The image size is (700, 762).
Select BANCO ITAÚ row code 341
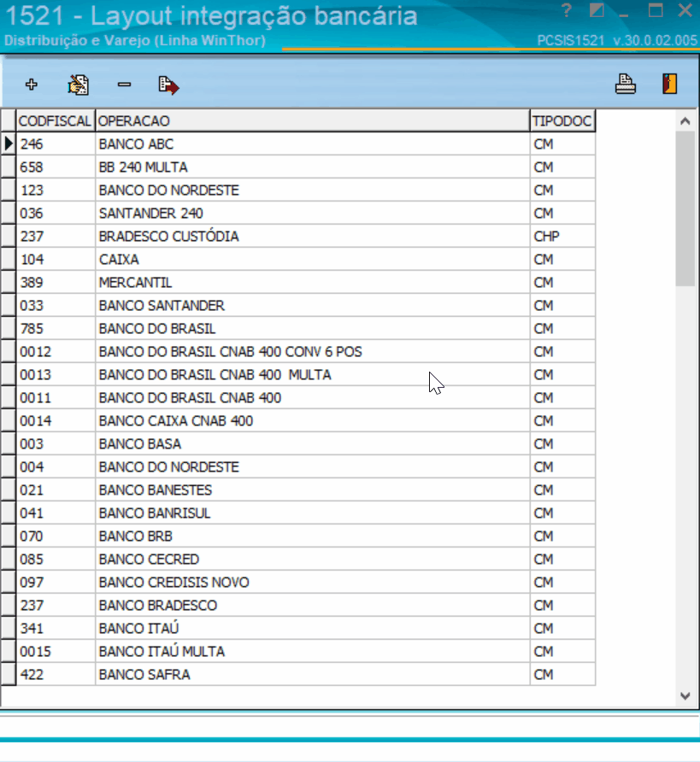[x=306, y=629]
